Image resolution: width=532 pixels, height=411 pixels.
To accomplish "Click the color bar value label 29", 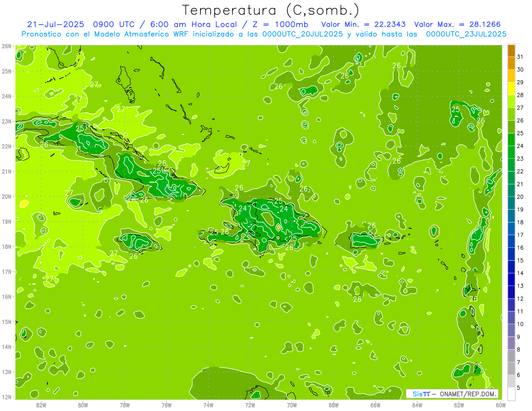I will pos(520,82).
